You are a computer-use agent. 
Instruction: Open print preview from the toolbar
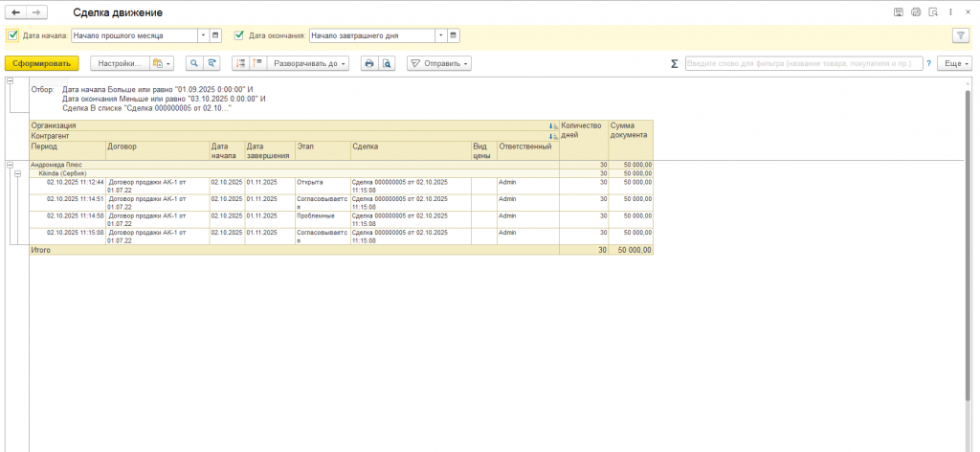coord(387,63)
